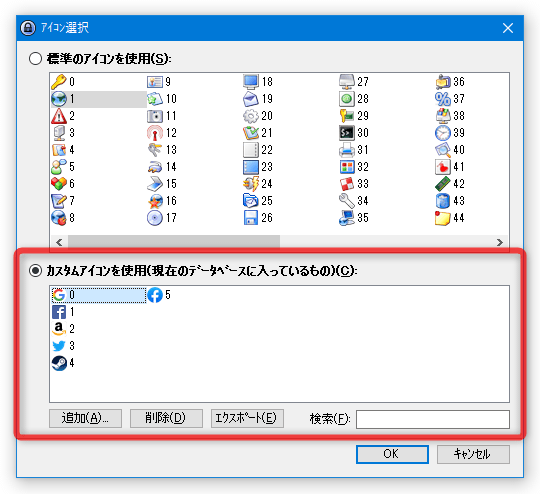Click the scrollbar right arrow
The width and height of the screenshot is (540, 494).
500,242
